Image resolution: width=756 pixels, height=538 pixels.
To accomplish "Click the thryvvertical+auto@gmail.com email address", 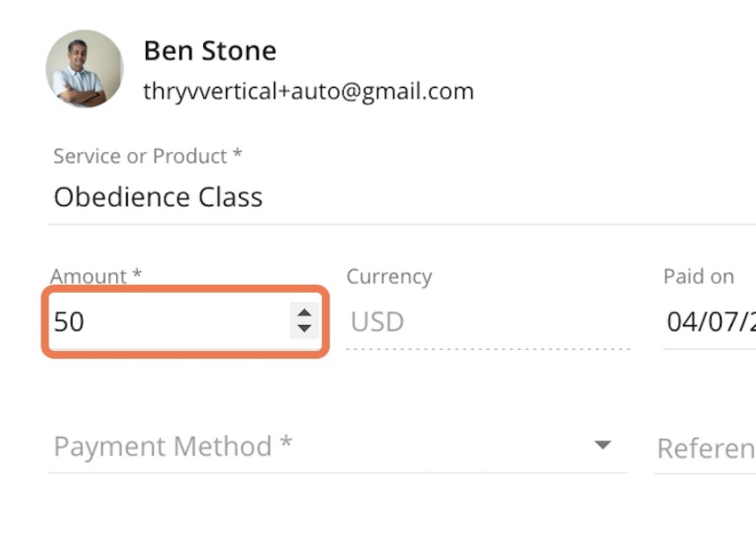I will pyautogui.click(x=309, y=91).
